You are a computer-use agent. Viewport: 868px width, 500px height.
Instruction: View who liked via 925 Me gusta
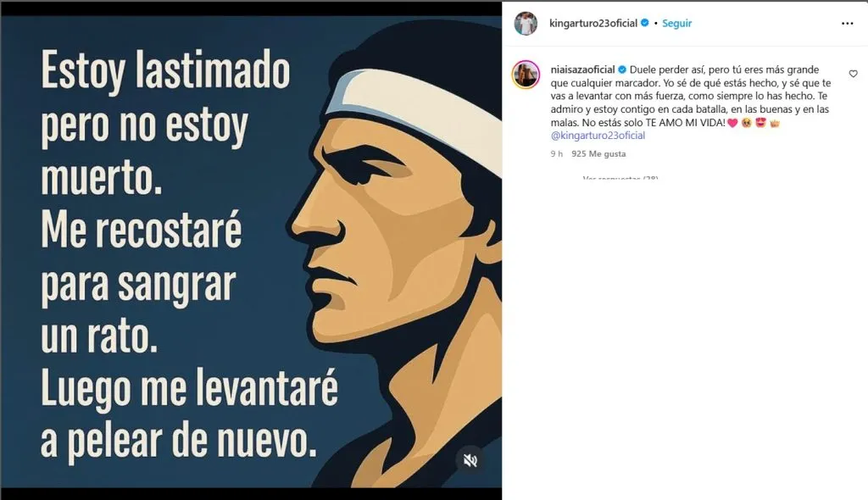tap(598, 154)
